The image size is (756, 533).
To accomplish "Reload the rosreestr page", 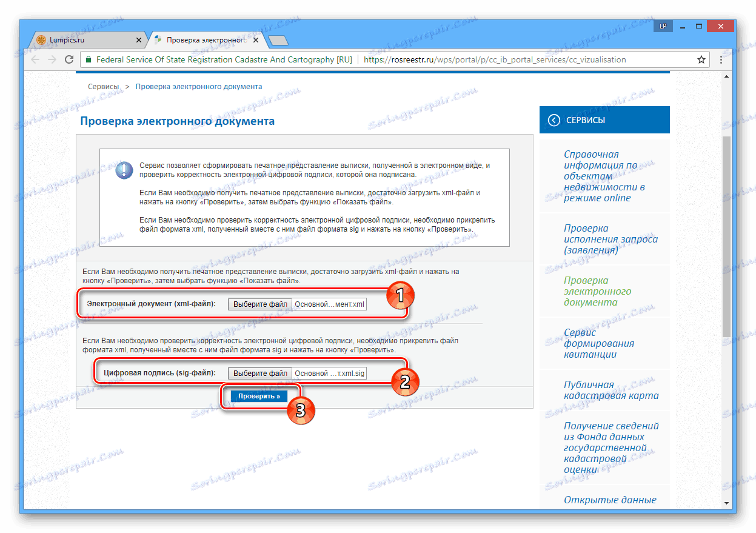I will [69, 59].
